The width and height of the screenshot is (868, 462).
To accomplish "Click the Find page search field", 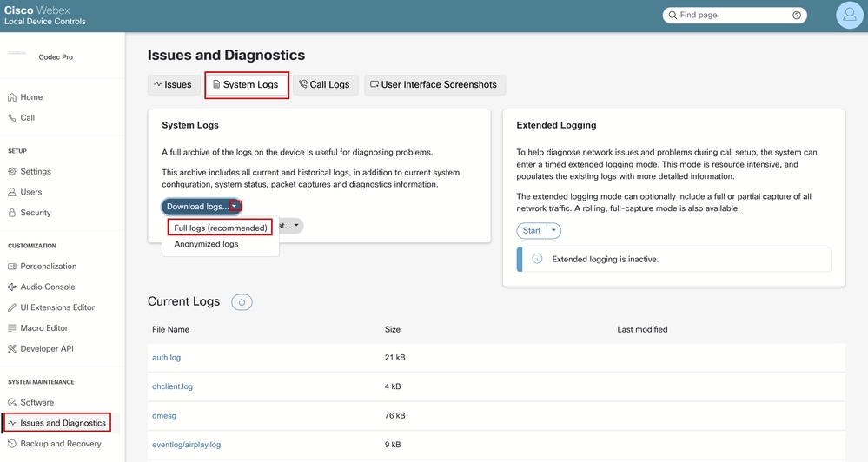I will (x=734, y=15).
